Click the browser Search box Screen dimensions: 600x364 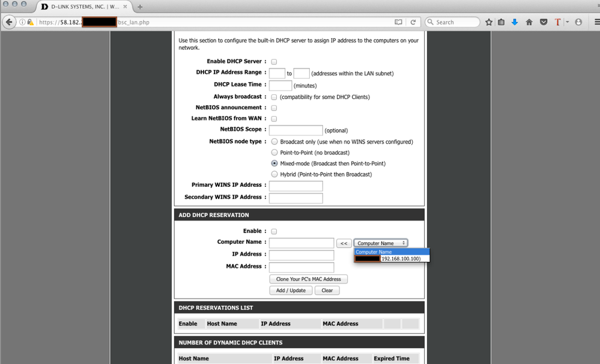coord(452,22)
